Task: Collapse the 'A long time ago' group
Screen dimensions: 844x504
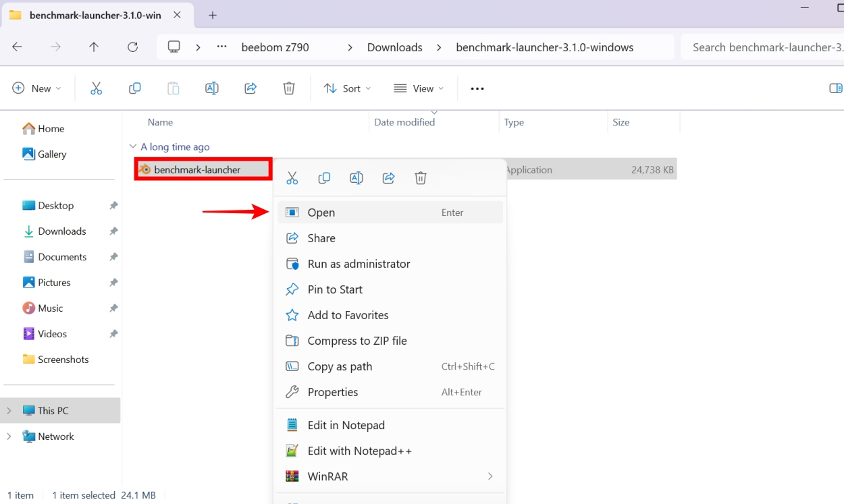Action: (x=132, y=147)
